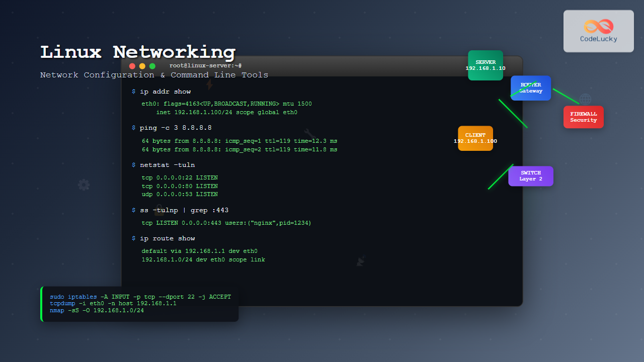Select the red FIREWALL Security node
The image size is (644, 362).
583,117
